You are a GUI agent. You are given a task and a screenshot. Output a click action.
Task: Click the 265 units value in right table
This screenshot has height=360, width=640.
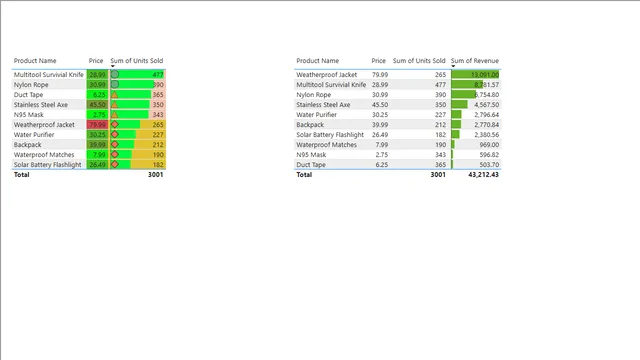[x=440, y=75]
